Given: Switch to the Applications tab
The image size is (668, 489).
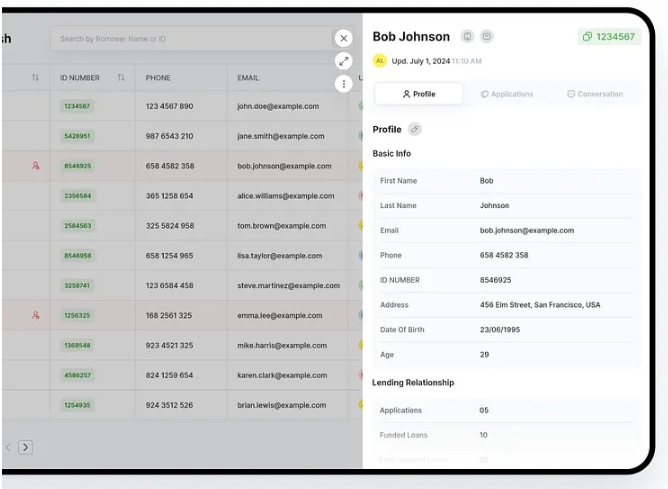Looking at the screenshot, I should point(507,94).
